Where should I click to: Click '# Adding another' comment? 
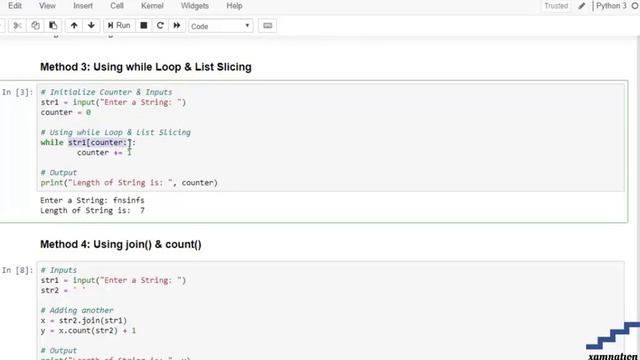(77, 310)
